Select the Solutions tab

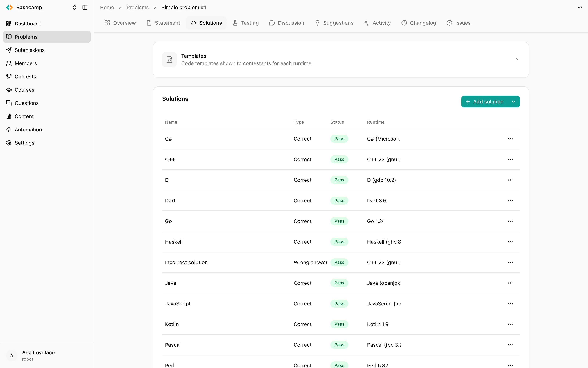206,23
